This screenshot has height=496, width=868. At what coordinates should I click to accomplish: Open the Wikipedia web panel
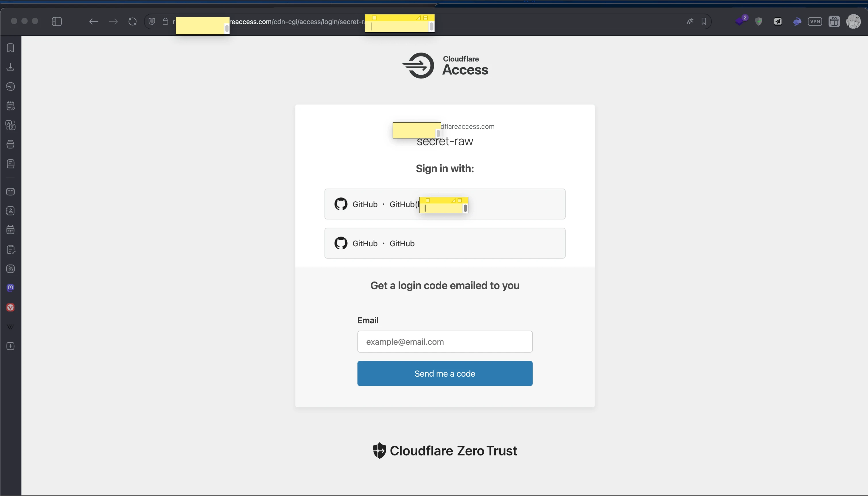(x=11, y=327)
